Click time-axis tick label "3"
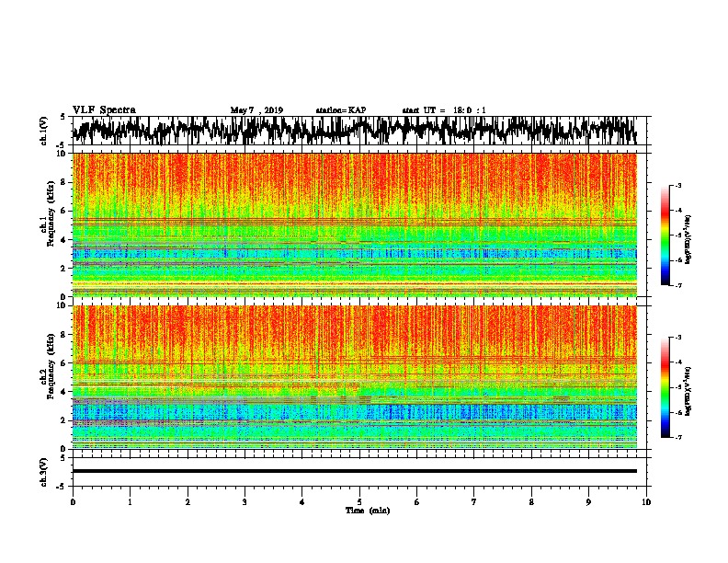 [245, 502]
